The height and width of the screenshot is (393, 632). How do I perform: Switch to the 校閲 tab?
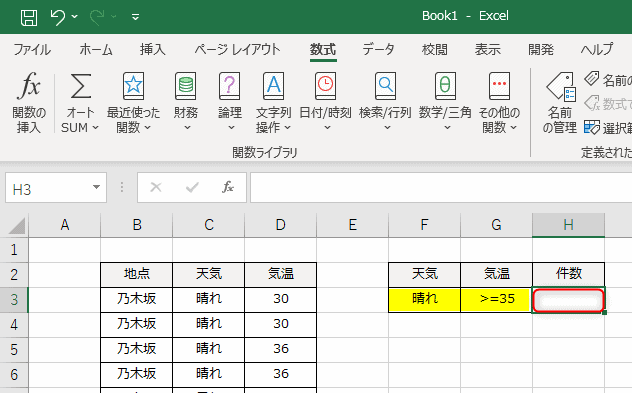point(434,50)
